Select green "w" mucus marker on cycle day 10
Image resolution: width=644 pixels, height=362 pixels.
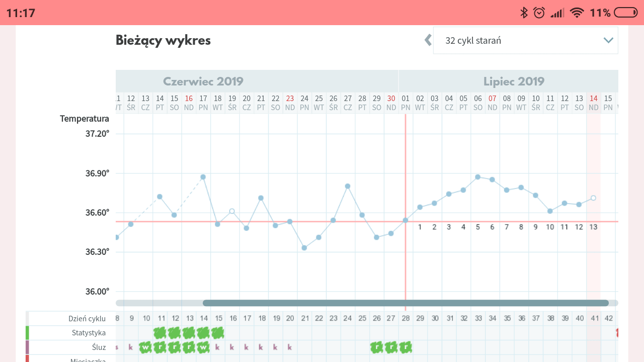tap(145, 347)
